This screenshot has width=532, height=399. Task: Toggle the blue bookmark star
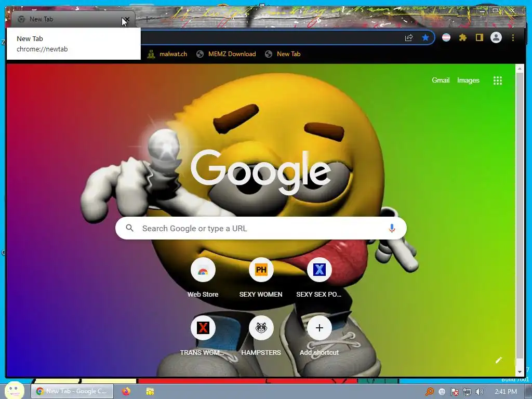click(x=425, y=37)
